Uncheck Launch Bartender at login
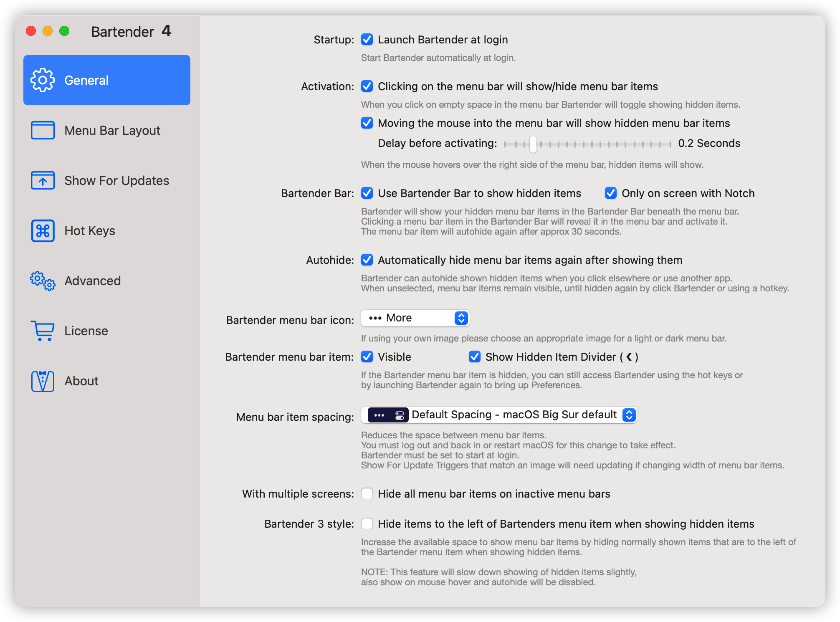Image resolution: width=840 pixels, height=622 pixels. coord(367,40)
